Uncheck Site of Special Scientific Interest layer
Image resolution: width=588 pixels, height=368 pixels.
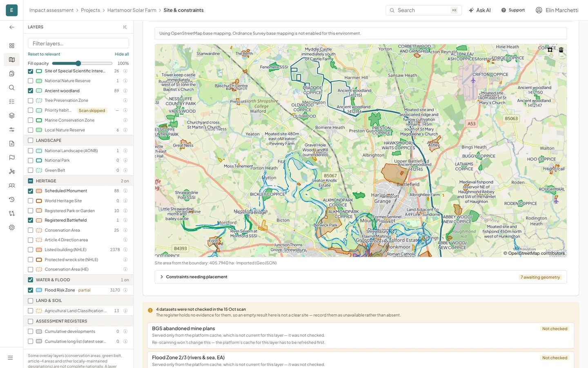31,71
